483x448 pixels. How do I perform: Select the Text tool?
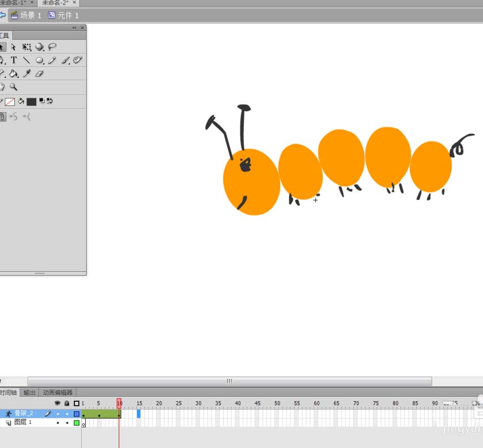click(x=14, y=60)
